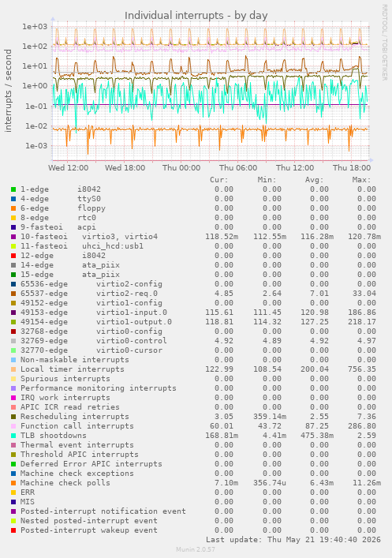The image size is (392, 558).
Task: Select the 49154-edge virtio1-output.0 legend label
Action: 96,322
